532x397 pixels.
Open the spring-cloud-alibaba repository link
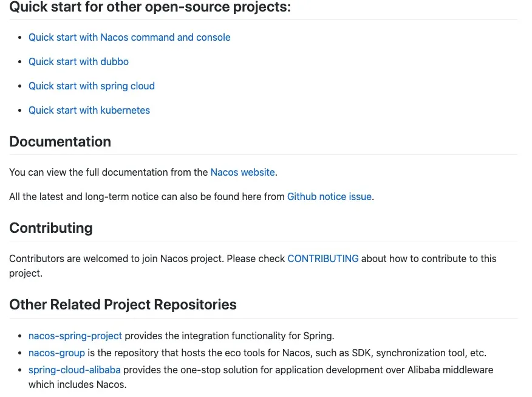click(75, 370)
